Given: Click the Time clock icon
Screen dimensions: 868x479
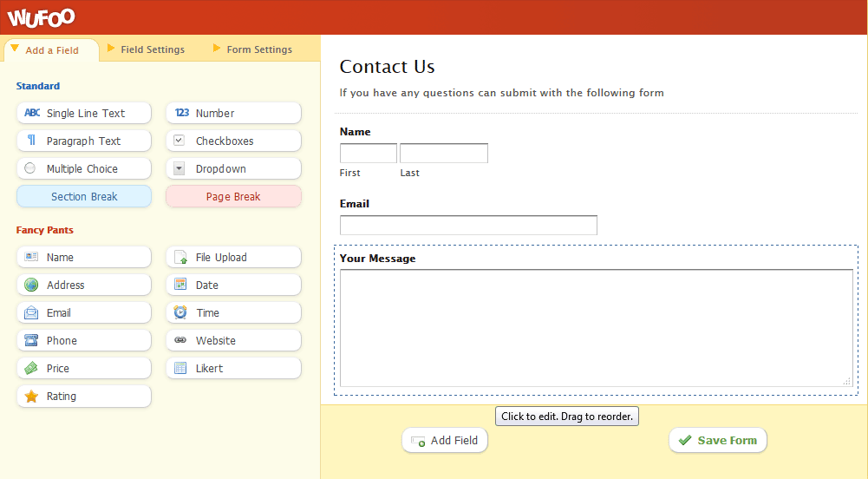Looking at the screenshot, I should 180,312.
